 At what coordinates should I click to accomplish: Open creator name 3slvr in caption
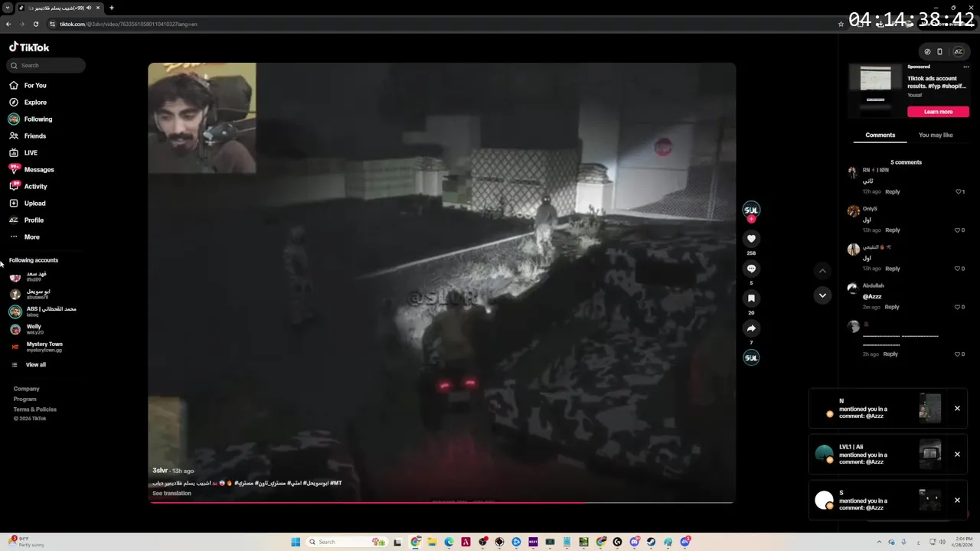[159, 471]
